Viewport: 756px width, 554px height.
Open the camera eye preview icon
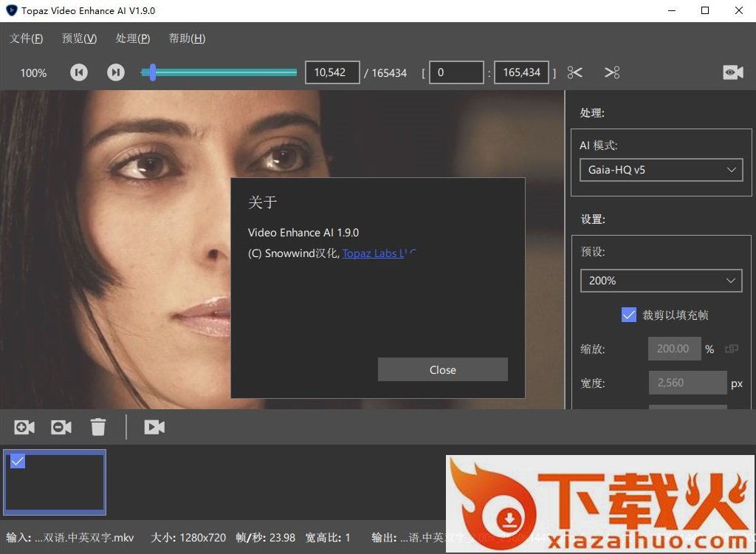[733, 72]
